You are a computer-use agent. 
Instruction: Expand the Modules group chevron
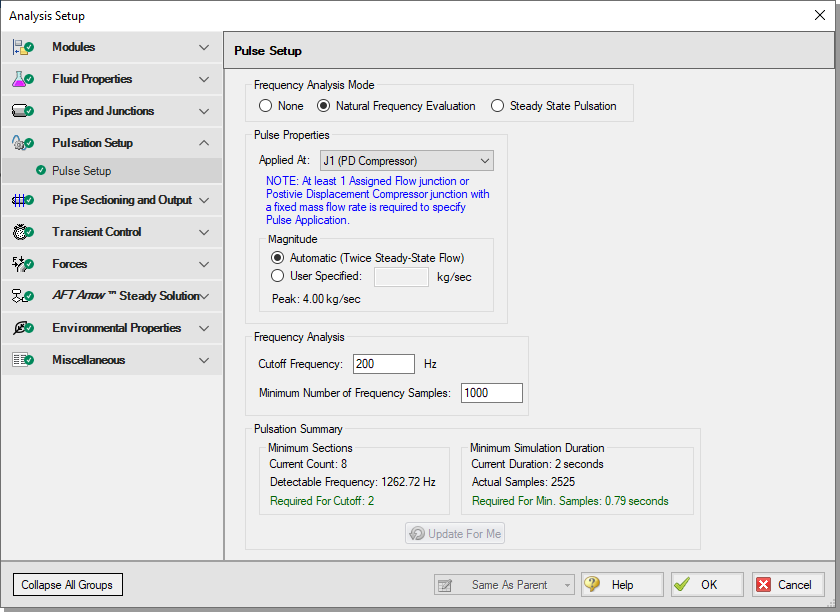click(x=204, y=47)
